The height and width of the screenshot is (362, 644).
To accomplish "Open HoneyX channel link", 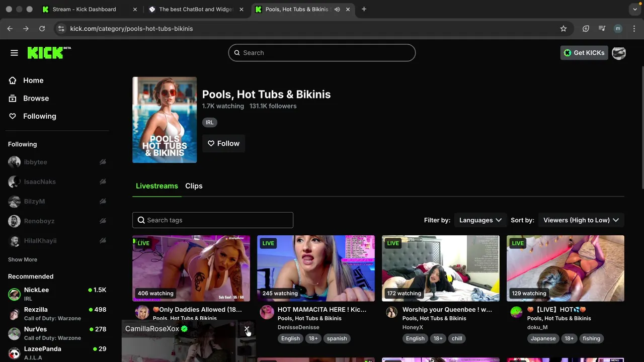I will coord(413,327).
